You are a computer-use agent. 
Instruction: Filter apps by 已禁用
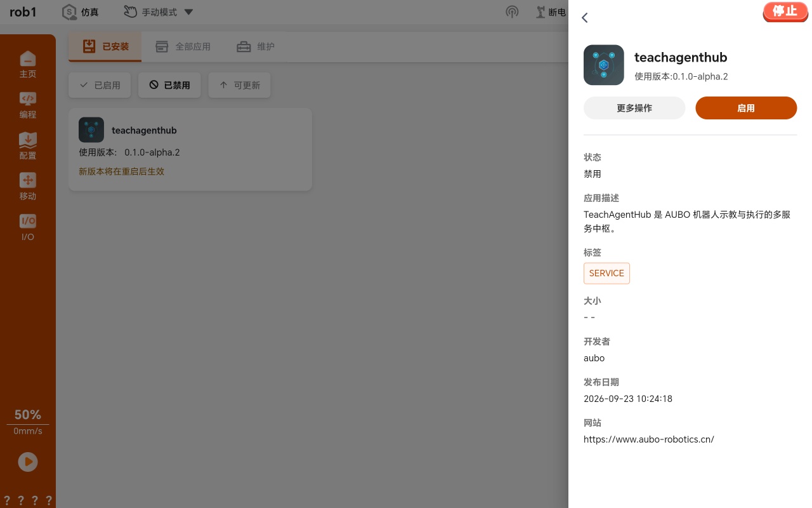[x=169, y=85]
